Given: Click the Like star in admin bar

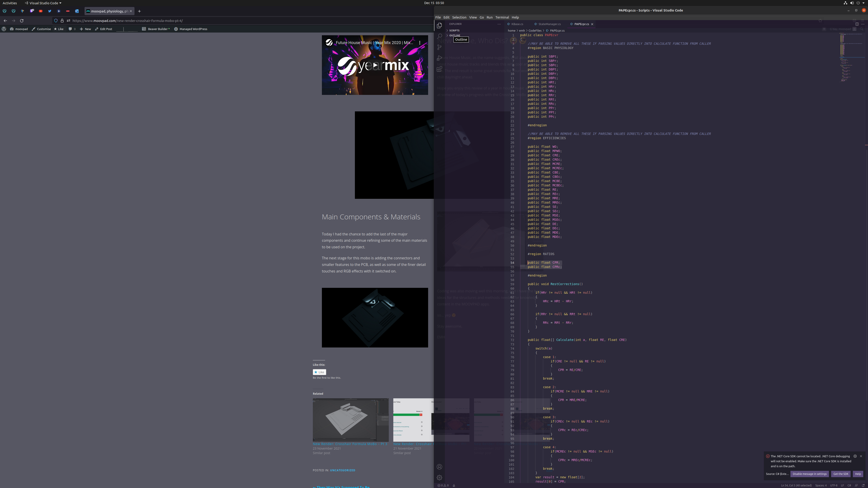Looking at the screenshot, I should pyautogui.click(x=59, y=29).
